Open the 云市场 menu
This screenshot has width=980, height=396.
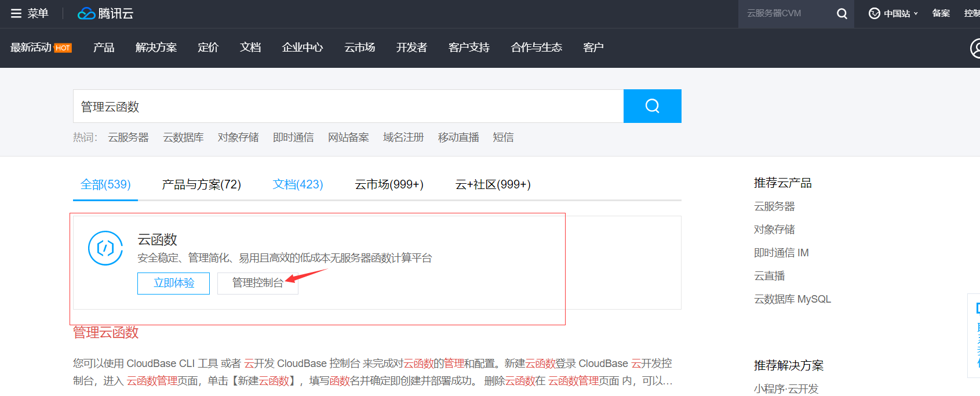point(360,48)
